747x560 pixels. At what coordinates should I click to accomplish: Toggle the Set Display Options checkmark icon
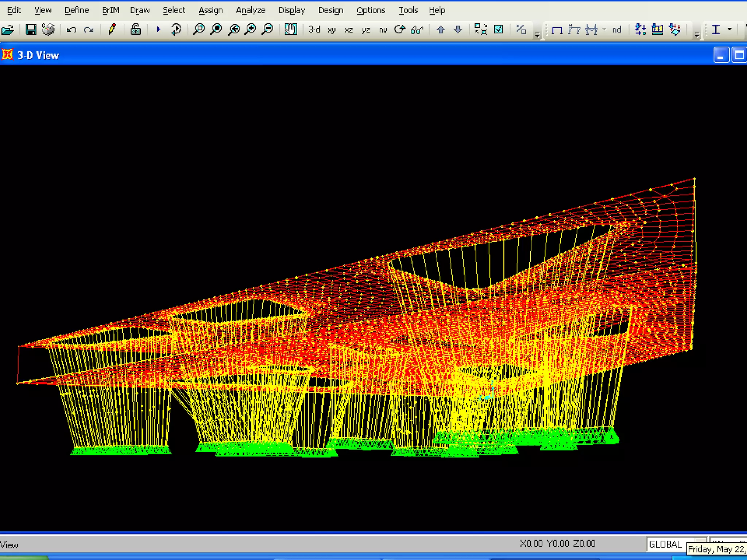(498, 30)
